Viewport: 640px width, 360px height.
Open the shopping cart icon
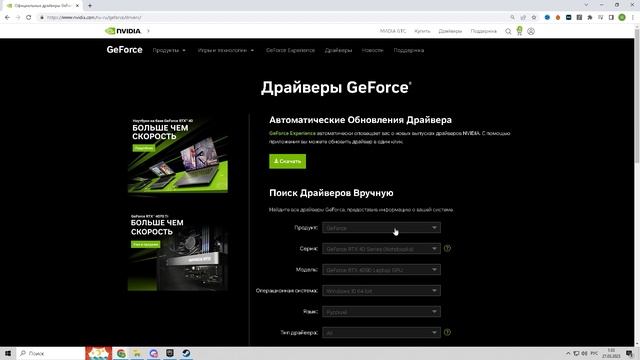pyautogui.click(x=519, y=31)
